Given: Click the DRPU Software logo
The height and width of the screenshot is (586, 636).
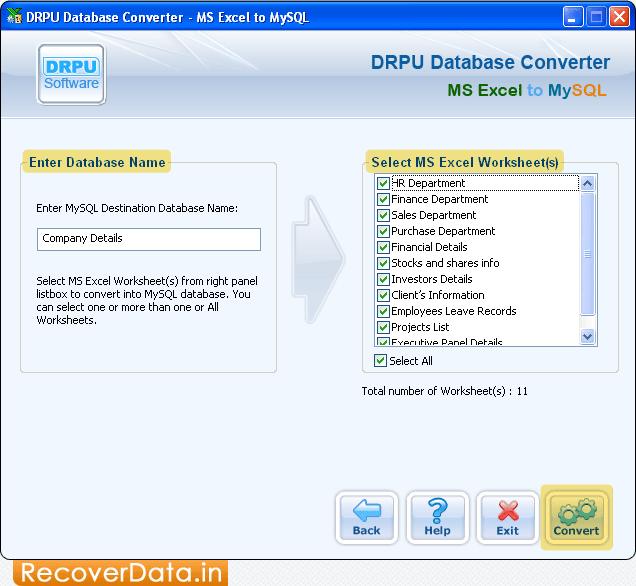Looking at the screenshot, I should [72, 75].
